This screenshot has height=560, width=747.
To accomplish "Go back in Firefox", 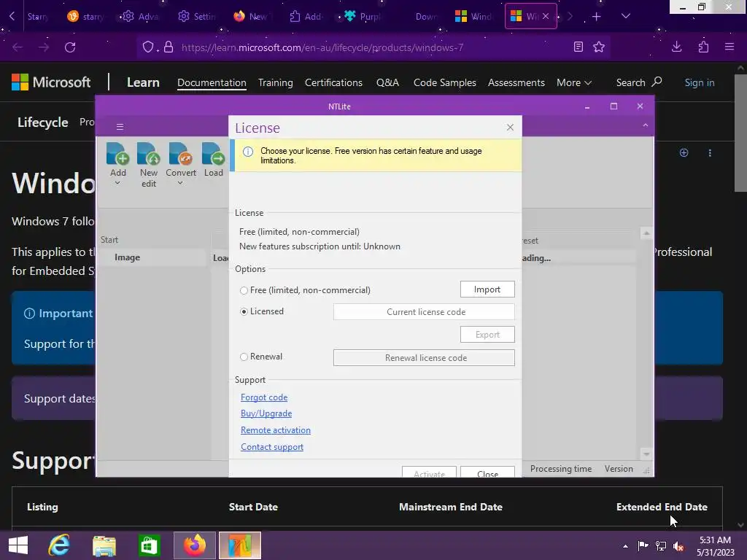I will pos(18,47).
